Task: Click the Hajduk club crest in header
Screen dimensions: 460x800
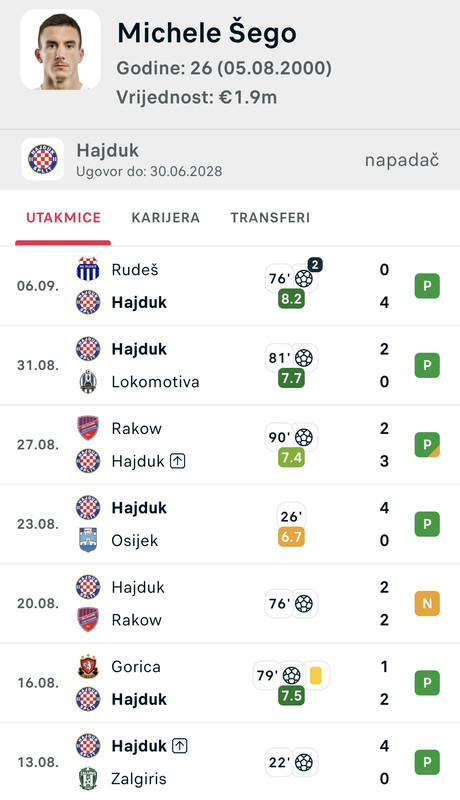Action: (43, 159)
